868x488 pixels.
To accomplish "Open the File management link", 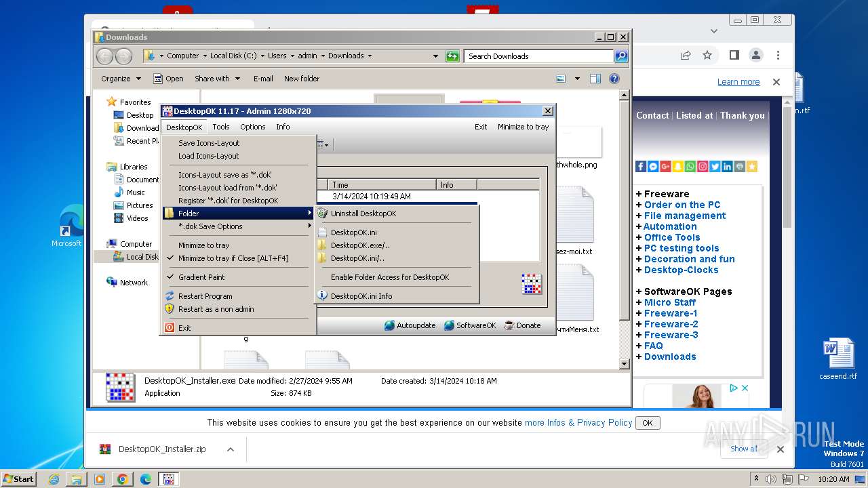I will point(684,216).
